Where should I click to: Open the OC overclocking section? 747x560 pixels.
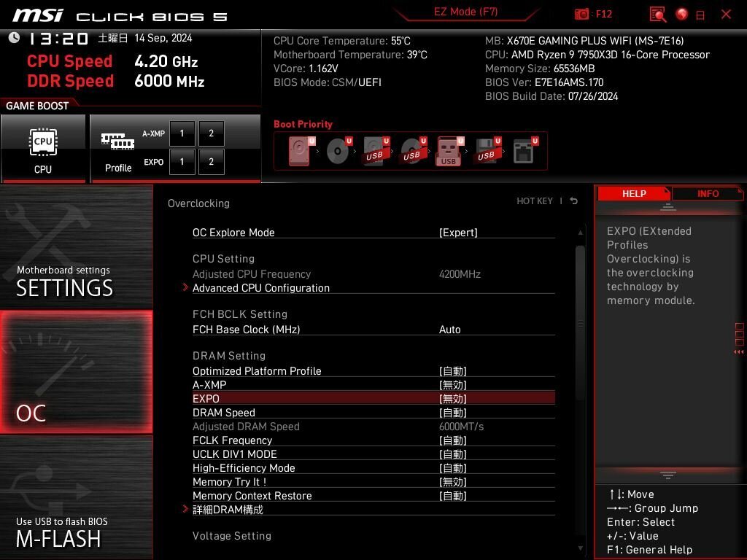click(x=76, y=372)
